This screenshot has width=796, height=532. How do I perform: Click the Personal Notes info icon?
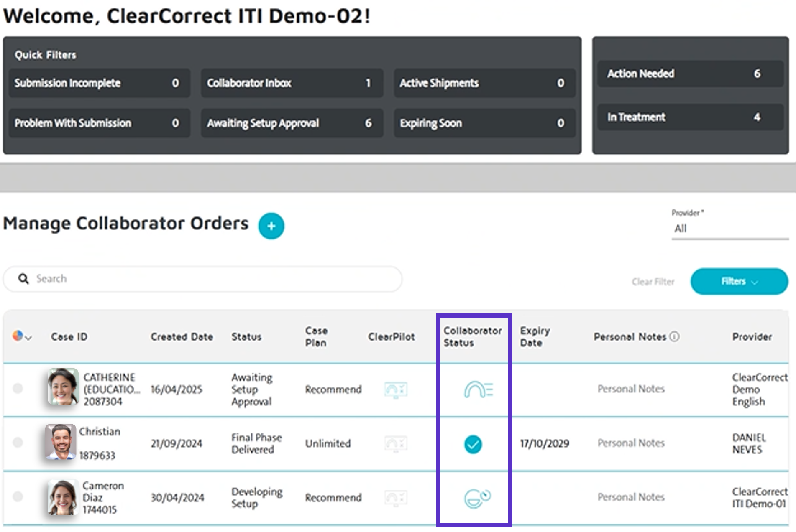click(674, 336)
